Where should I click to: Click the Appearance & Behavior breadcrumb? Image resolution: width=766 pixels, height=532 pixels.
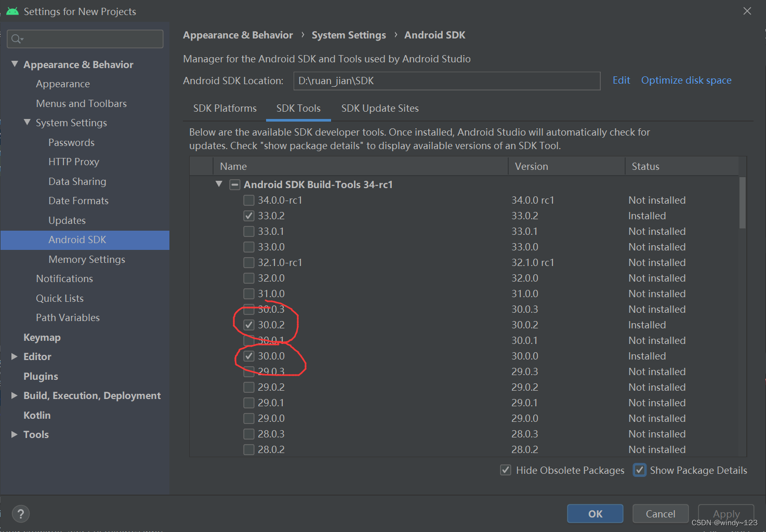click(237, 35)
